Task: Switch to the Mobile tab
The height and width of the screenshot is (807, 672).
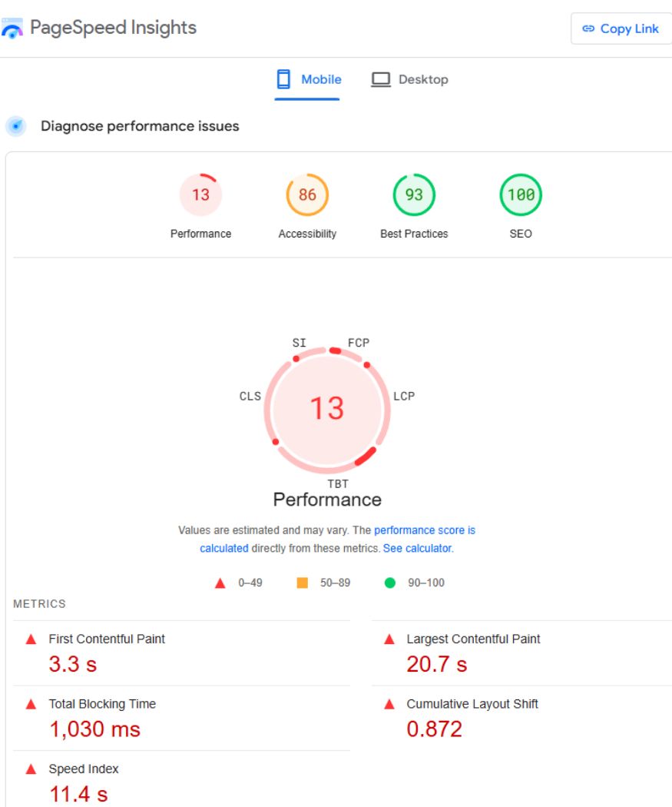Action: pyautogui.click(x=307, y=80)
